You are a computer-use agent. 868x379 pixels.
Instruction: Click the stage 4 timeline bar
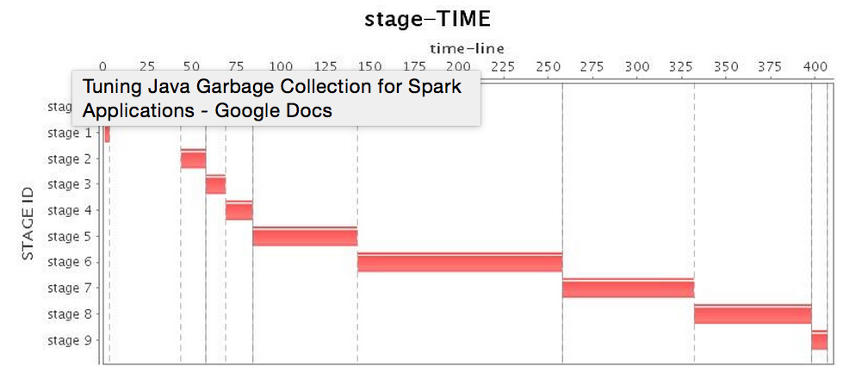point(239,210)
